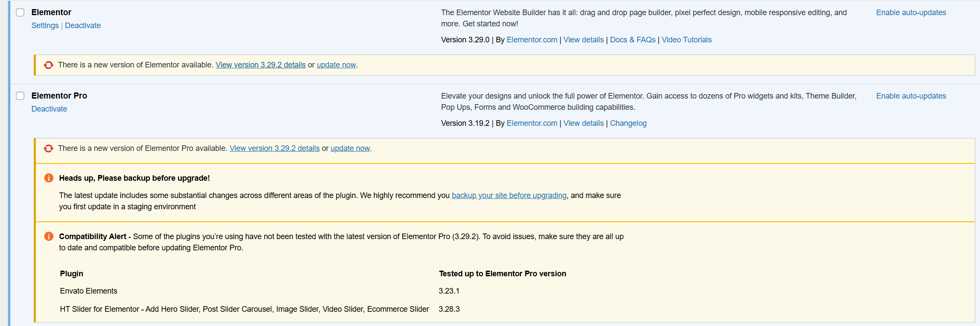Follow backup your site before upgrading link
The height and width of the screenshot is (326, 980).
click(509, 195)
